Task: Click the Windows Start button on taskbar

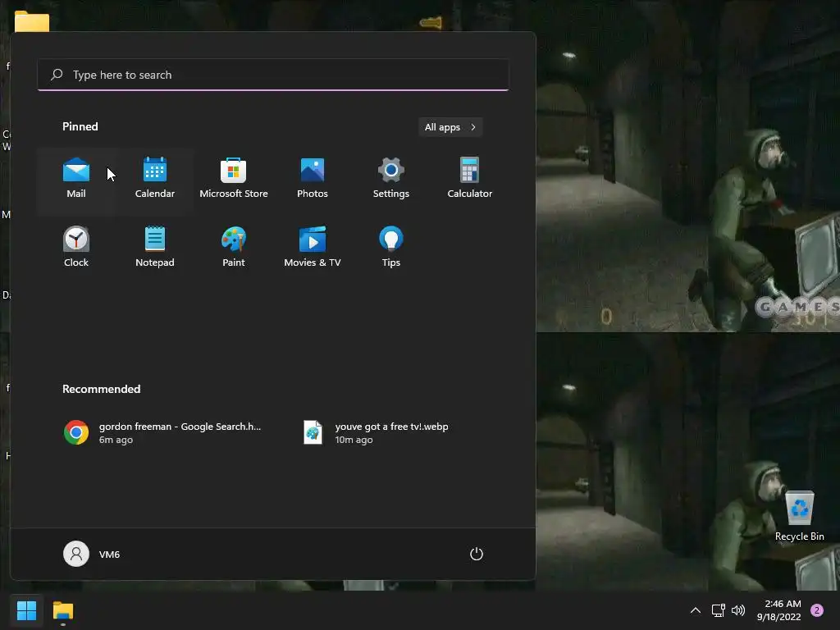Action: point(26,610)
